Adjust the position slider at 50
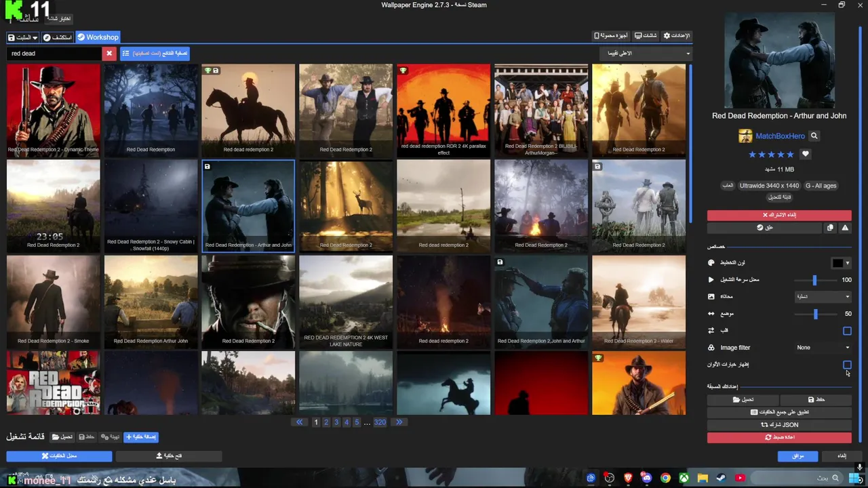The width and height of the screenshot is (868, 488). [815, 314]
